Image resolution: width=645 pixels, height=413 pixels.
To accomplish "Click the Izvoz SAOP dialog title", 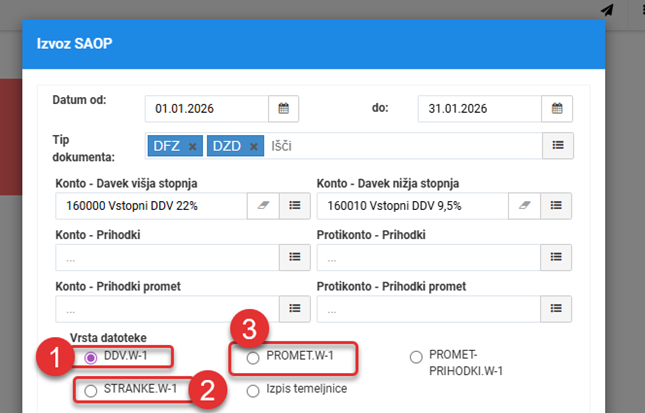I will pos(74,43).
